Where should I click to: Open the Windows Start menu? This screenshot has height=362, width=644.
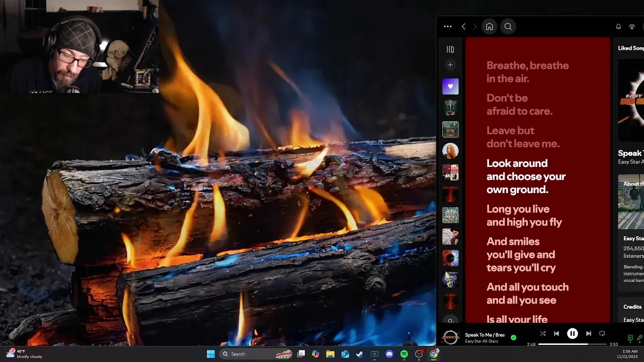[x=211, y=354]
